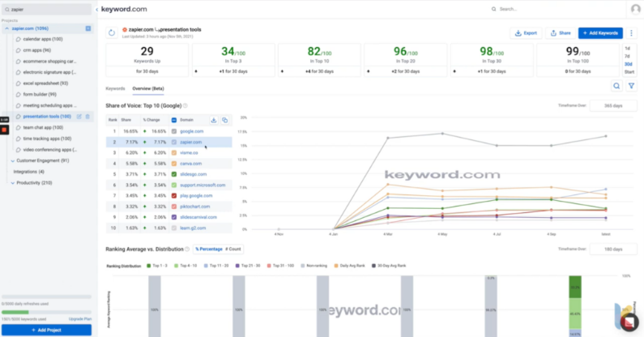Viewport: 644px width, 337px height.
Task: Open the user profile avatar
Action: tap(635, 9)
